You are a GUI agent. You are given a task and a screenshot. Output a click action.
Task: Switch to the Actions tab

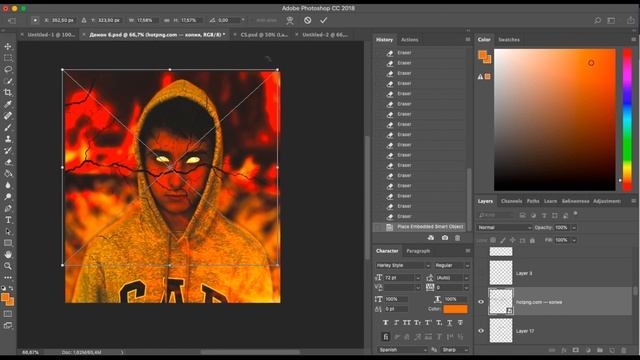coord(409,40)
